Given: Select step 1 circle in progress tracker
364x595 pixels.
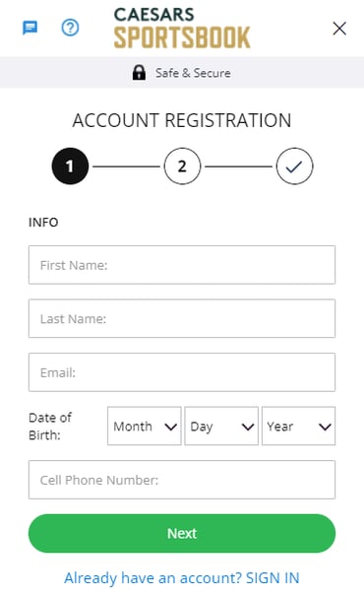Looking at the screenshot, I should [70, 166].
